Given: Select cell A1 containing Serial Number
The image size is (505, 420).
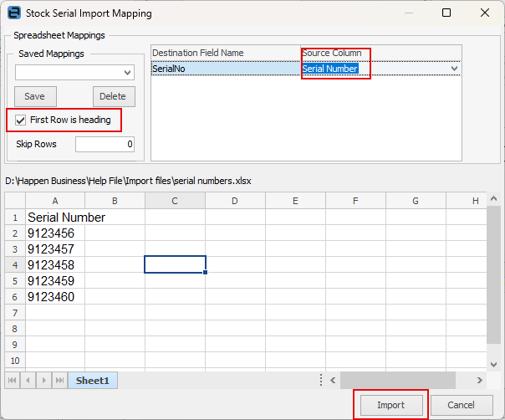Looking at the screenshot, I should point(55,218).
